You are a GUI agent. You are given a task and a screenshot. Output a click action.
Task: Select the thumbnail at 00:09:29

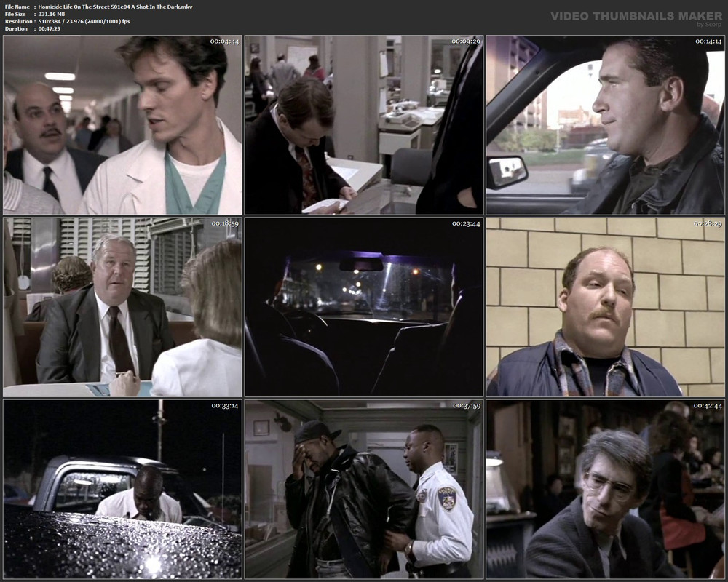point(364,125)
